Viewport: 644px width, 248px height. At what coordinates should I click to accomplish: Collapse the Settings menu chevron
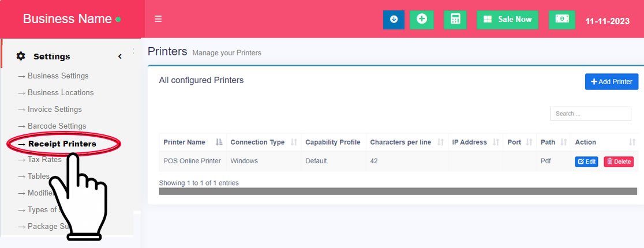[120, 57]
